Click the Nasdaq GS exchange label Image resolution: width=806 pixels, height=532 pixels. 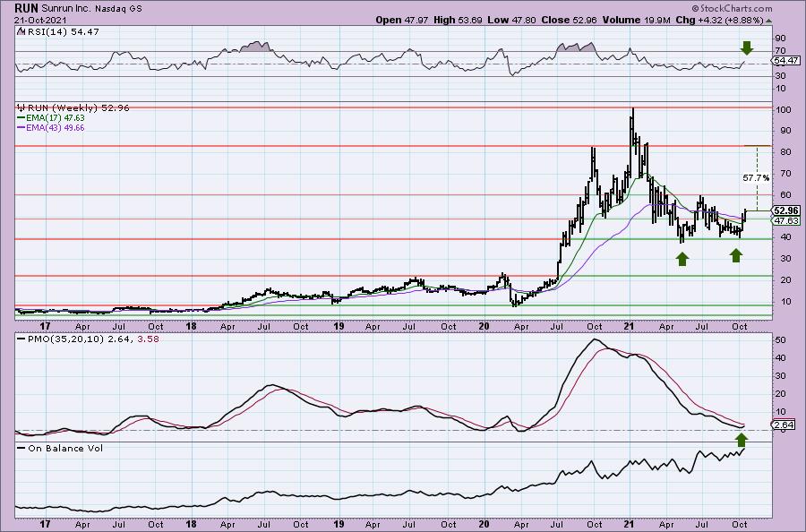[x=119, y=9]
